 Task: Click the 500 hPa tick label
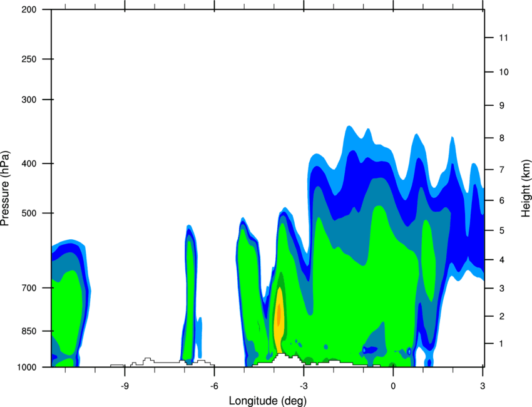(29, 213)
